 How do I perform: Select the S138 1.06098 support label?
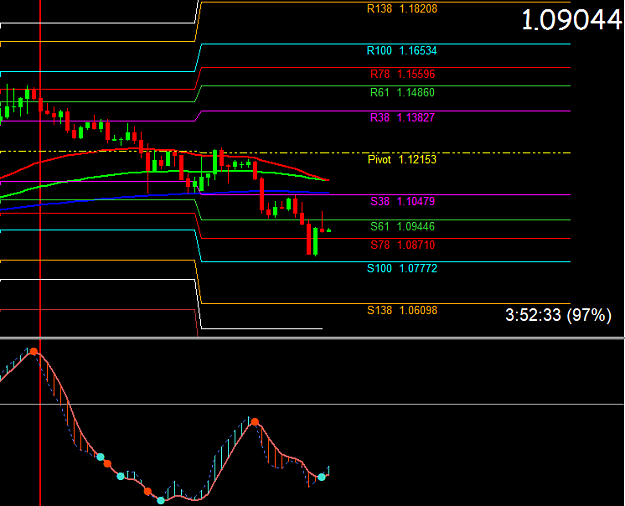click(x=402, y=310)
